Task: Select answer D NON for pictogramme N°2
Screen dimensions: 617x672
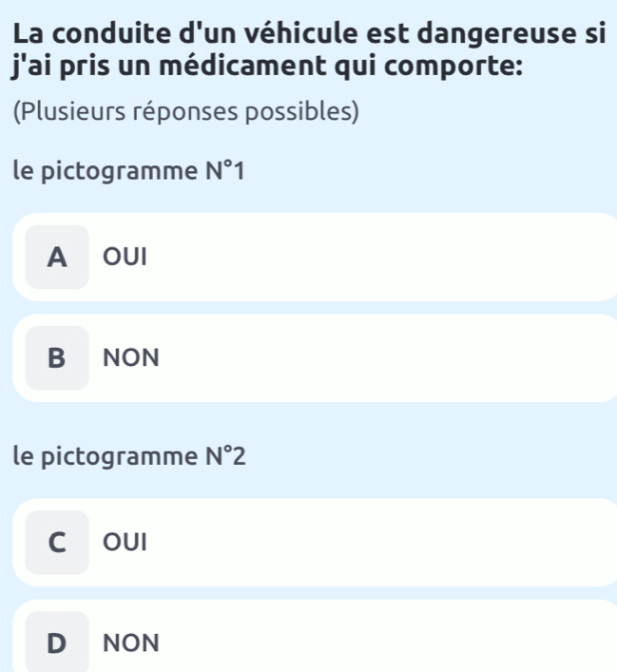Action: (314, 643)
